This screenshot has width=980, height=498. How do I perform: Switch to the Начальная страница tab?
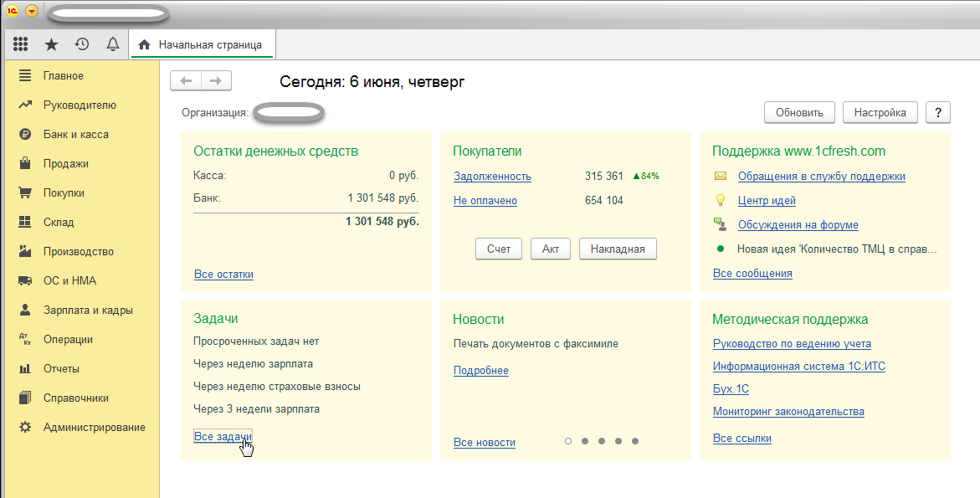pos(202,44)
